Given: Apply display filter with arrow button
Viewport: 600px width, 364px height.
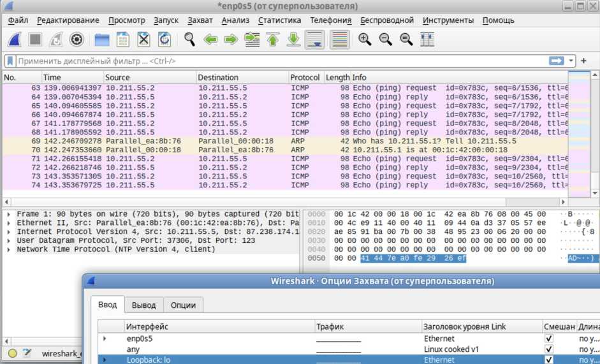Looking at the screenshot, I should point(557,61).
